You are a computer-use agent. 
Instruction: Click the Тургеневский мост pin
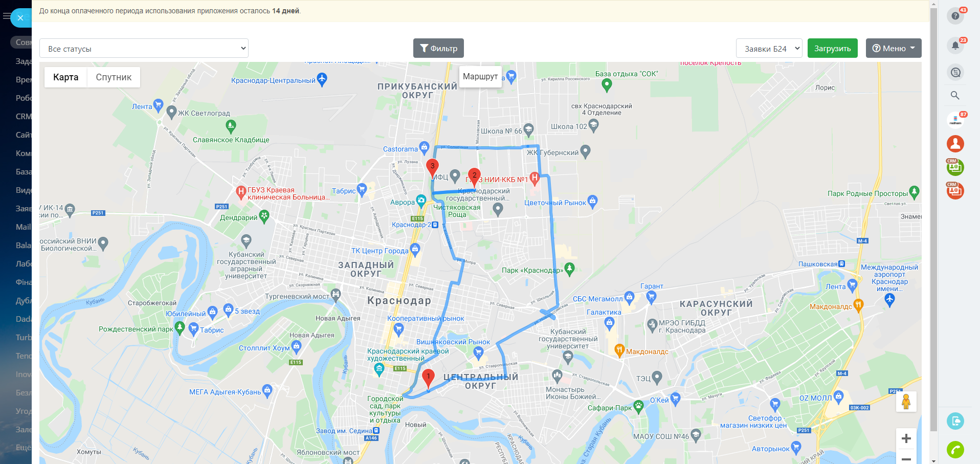[336, 295]
